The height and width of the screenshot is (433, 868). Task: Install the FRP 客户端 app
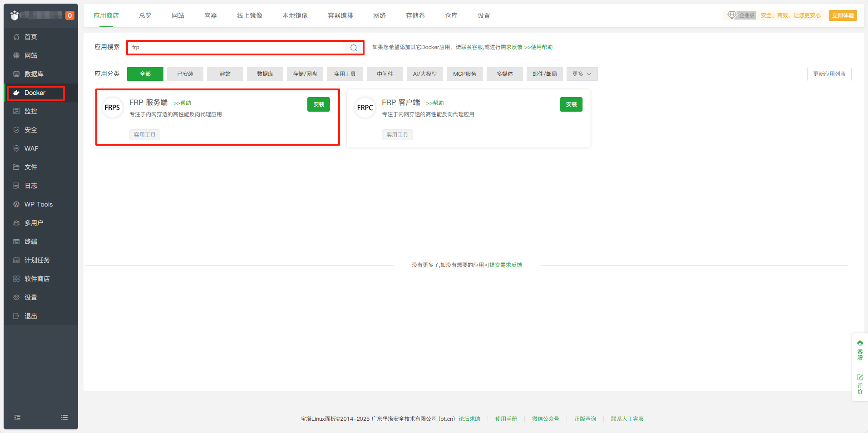coord(571,104)
